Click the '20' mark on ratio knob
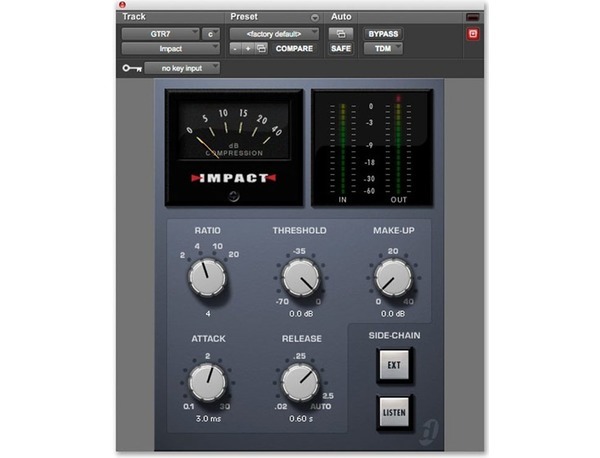The image size is (600, 458). coord(233,254)
